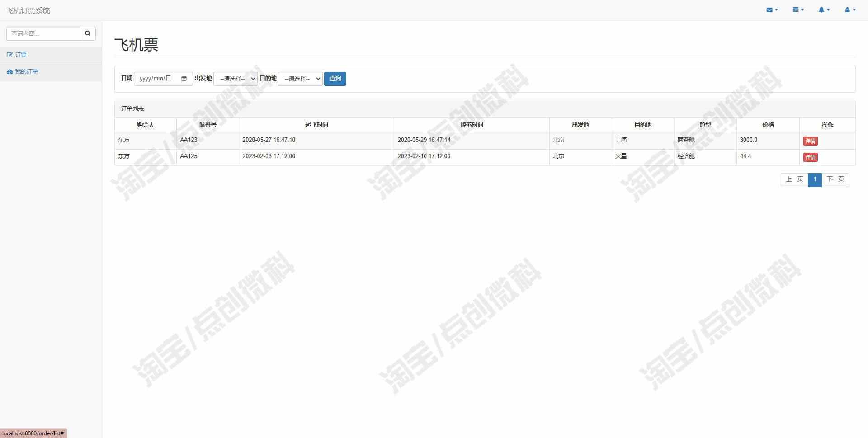This screenshot has height=438, width=868.
Task: Open the tasks list dropdown icon
Action: 798,10
